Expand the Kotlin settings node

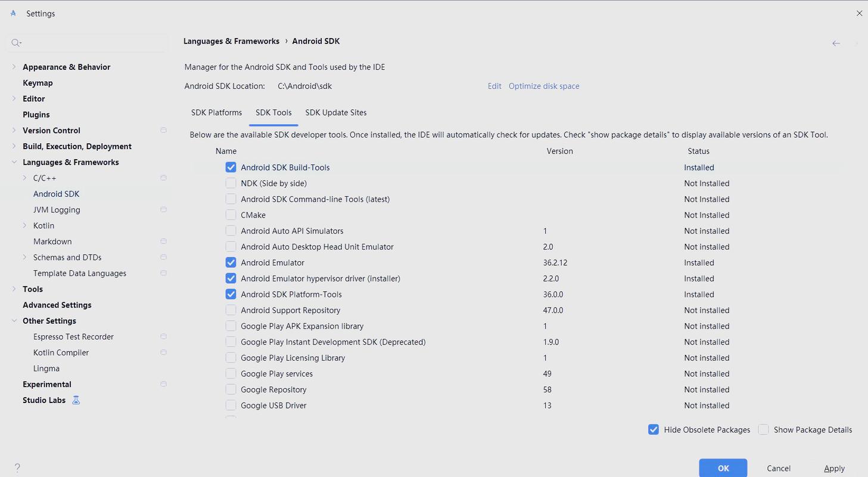pos(24,225)
